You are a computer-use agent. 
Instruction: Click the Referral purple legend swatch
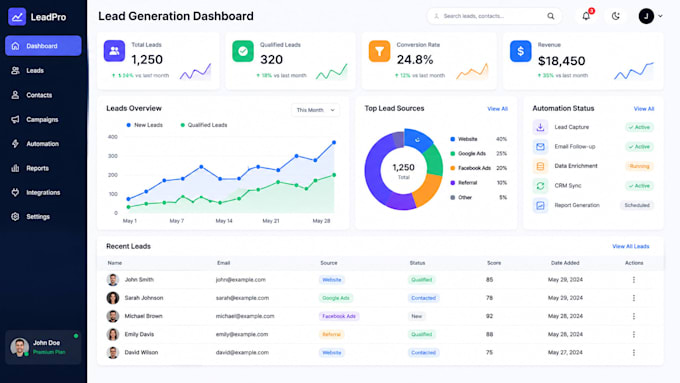453,183
